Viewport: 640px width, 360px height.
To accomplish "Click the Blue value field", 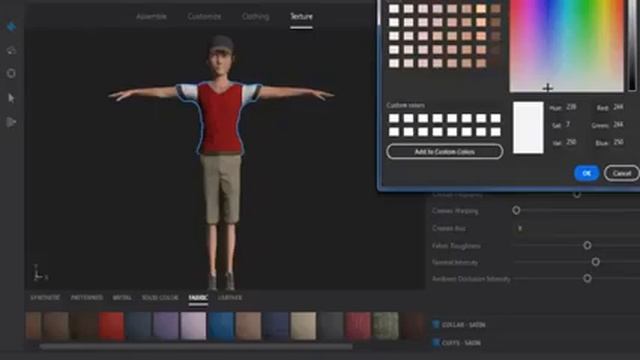I will point(618,142).
